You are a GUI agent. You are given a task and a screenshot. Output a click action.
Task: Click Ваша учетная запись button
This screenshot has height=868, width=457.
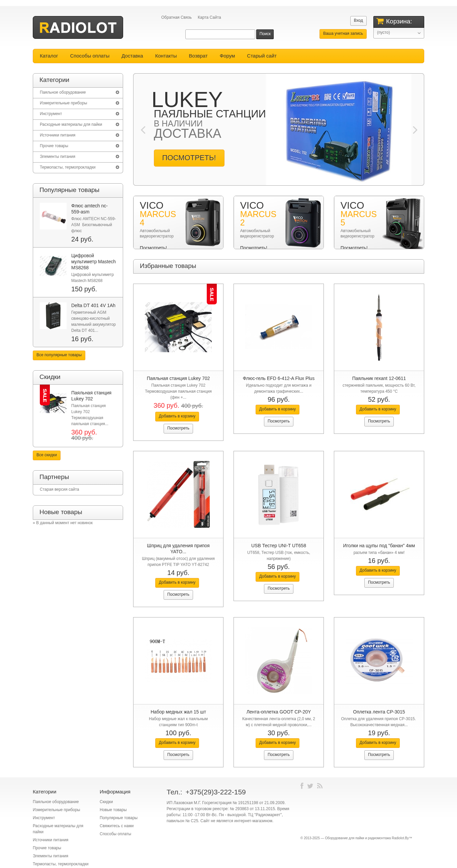click(x=343, y=34)
